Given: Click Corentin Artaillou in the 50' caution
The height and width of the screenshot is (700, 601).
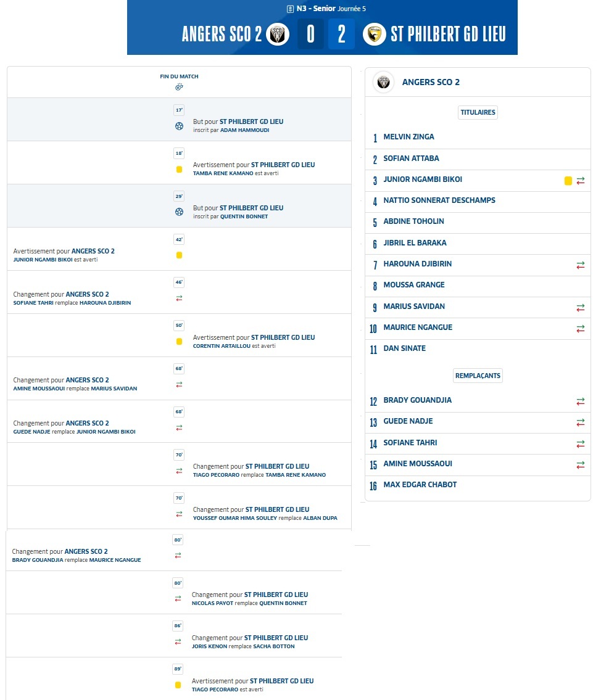Looking at the screenshot, I should click(222, 346).
